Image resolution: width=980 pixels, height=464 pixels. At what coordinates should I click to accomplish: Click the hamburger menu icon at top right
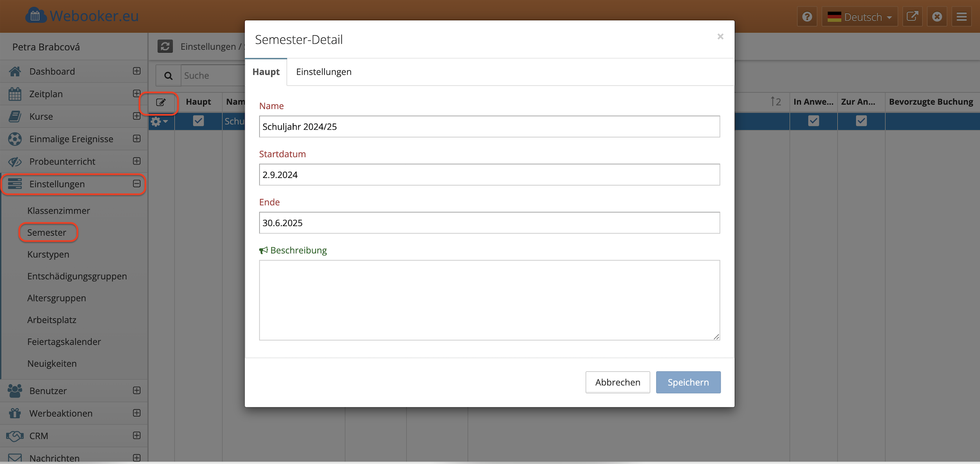click(962, 17)
